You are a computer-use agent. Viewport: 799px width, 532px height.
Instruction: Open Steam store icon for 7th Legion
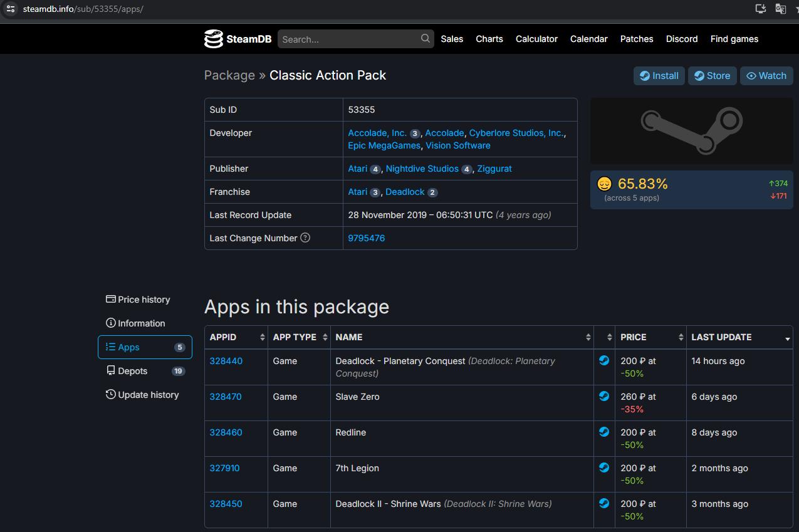[x=604, y=467]
